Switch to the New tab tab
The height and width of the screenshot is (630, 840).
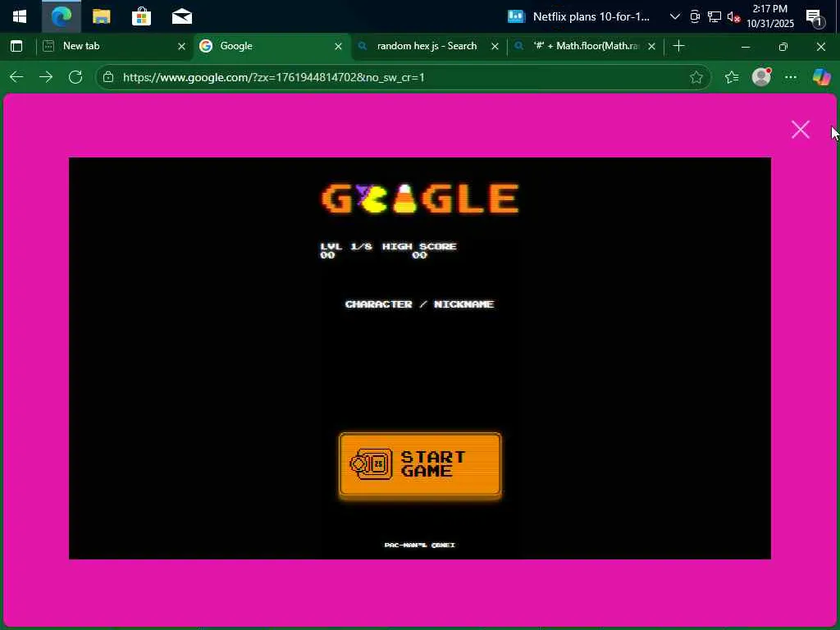pos(114,46)
